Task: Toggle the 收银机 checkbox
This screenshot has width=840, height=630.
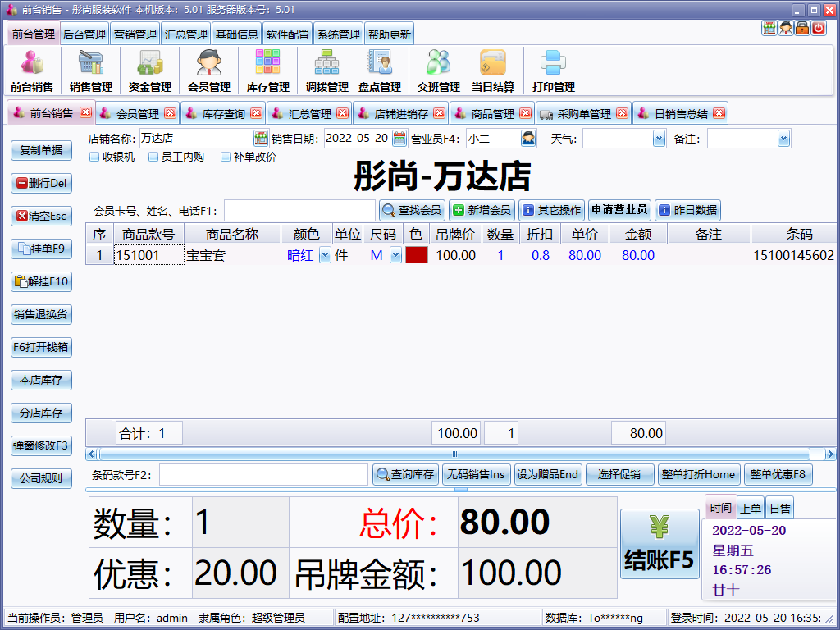Action: pos(94,157)
